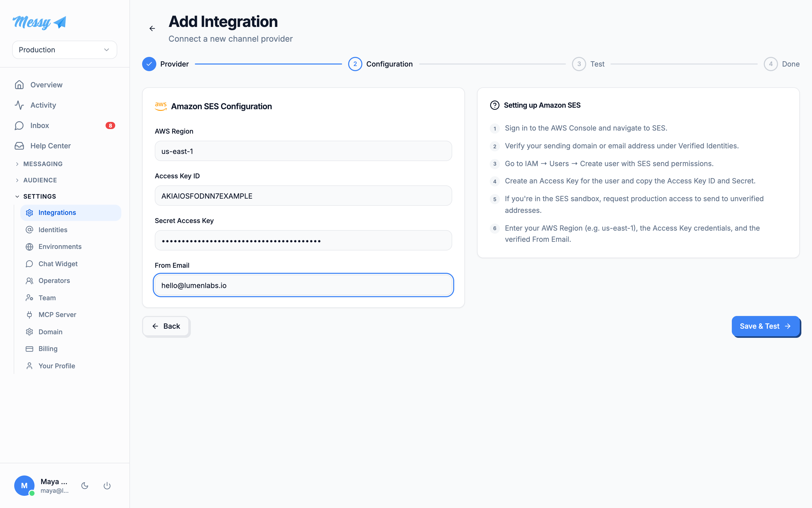Click the Billing card icon

29,349
